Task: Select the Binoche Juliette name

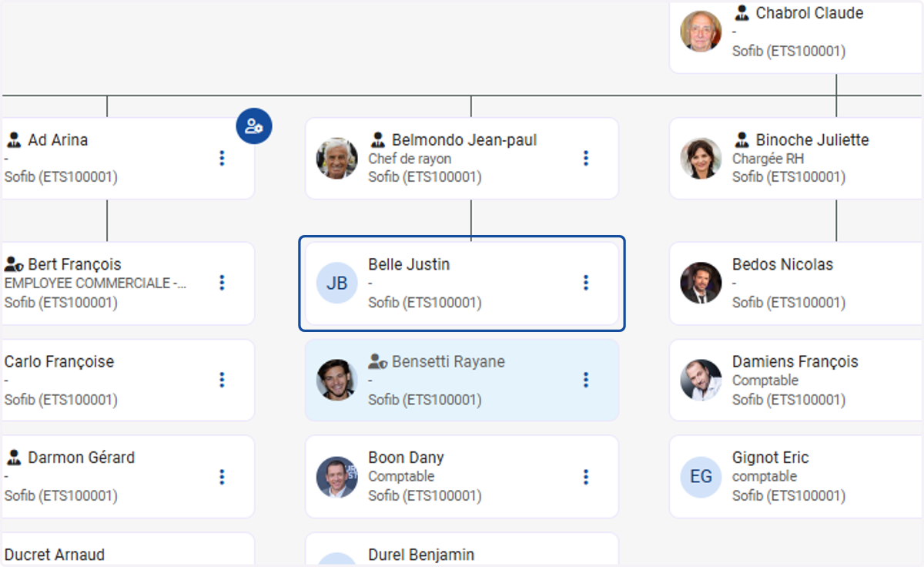Action: (812, 140)
